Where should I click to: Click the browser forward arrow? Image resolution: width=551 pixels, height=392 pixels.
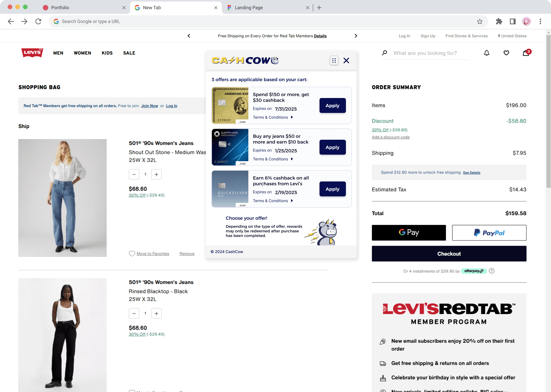coord(24,21)
